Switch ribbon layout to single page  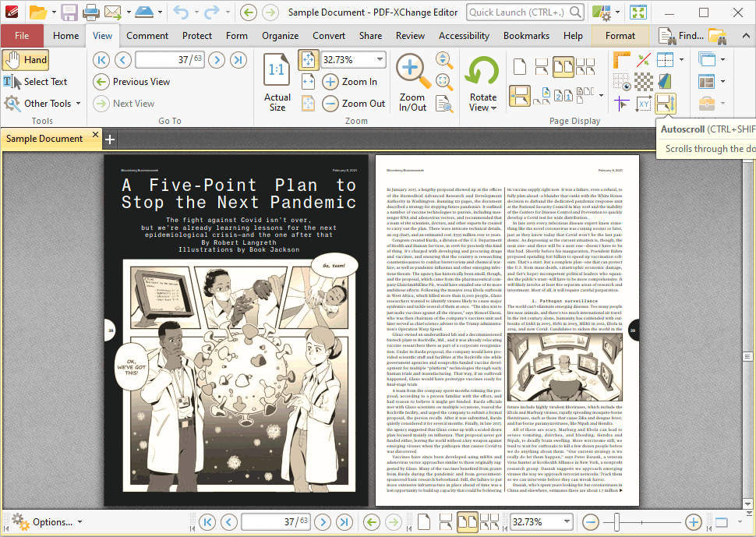click(520, 66)
